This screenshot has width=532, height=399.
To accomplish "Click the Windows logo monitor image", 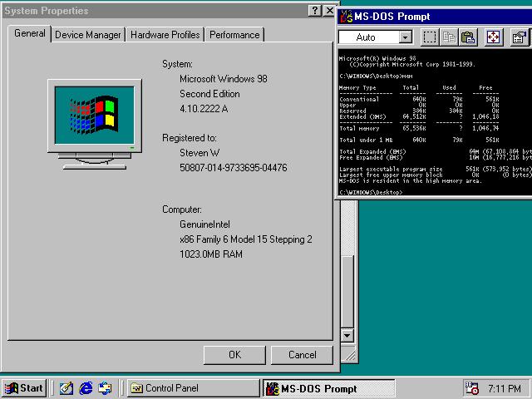I will 95,125.
